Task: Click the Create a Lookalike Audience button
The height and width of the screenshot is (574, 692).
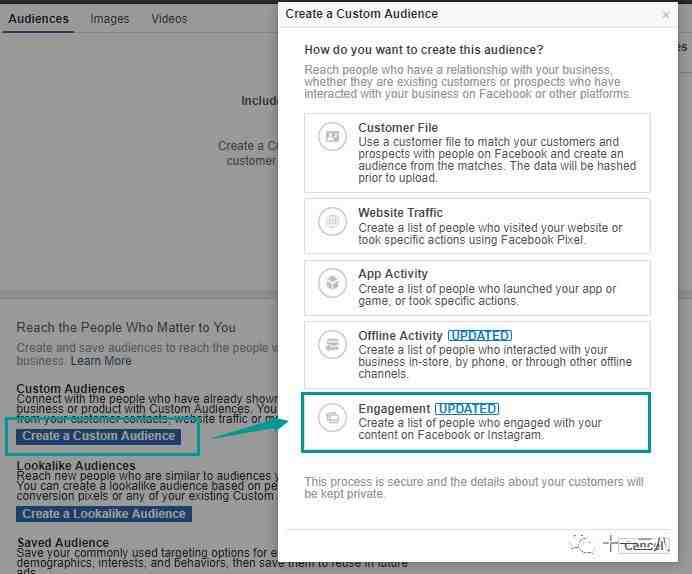Action: (x=104, y=514)
